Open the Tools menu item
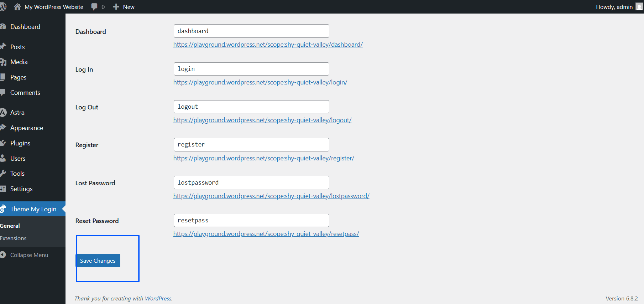 (17, 174)
